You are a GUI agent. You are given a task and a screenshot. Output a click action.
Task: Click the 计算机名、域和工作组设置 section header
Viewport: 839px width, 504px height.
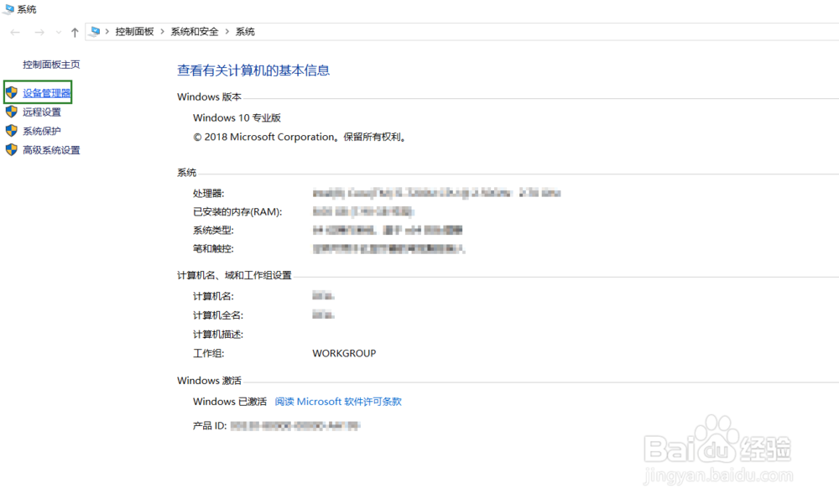234,275
